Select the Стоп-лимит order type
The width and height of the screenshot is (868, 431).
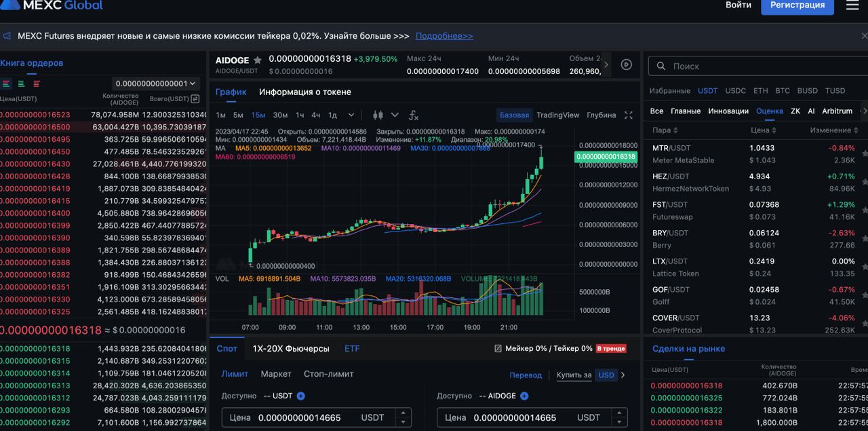(329, 374)
